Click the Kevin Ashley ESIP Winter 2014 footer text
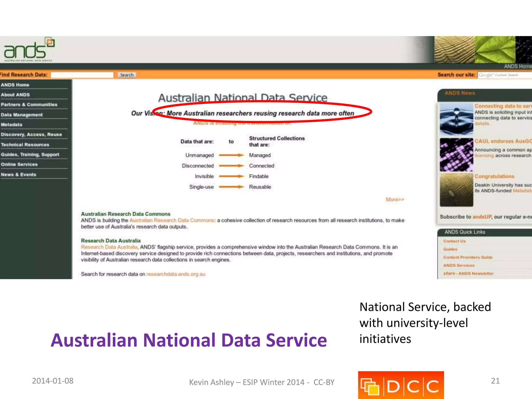Image resolution: width=532 pixels, height=399 pixels. pyautogui.click(x=262, y=382)
